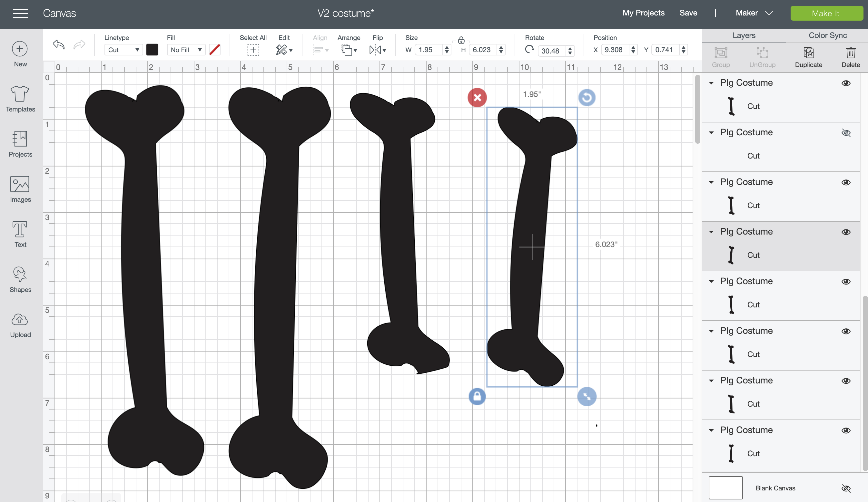Click the Upload icon
Viewport: 868px width, 502px height.
[x=20, y=323]
